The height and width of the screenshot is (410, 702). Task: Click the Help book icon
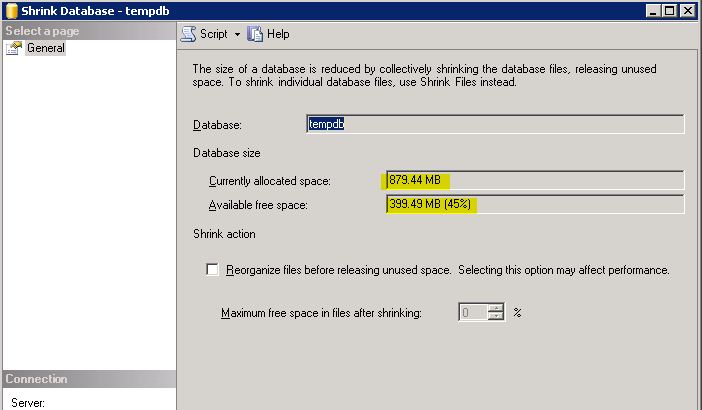[255, 34]
